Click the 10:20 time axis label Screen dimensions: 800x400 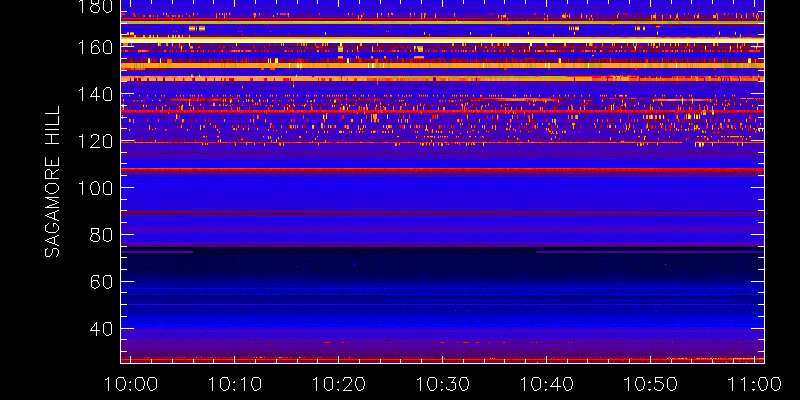click(338, 384)
